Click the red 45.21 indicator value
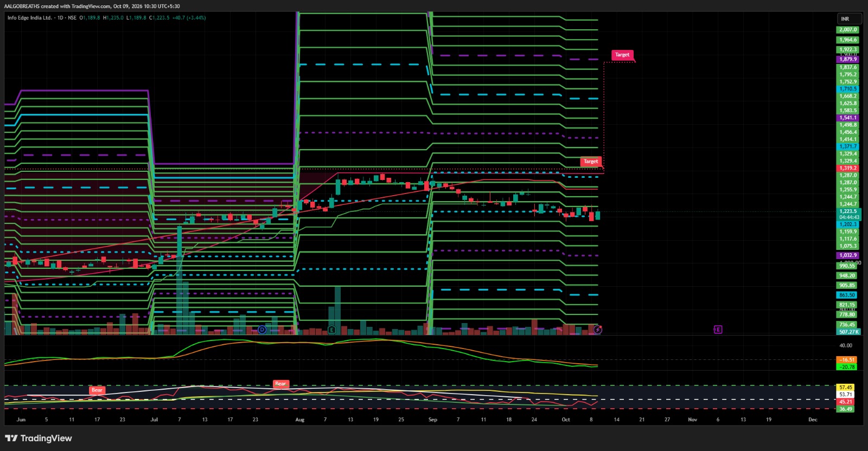868x451 pixels. coord(846,402)
